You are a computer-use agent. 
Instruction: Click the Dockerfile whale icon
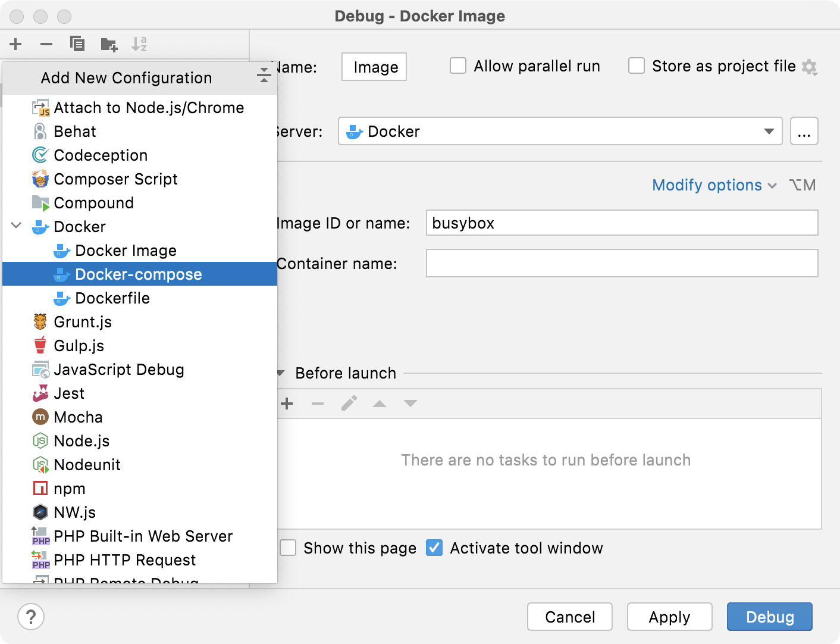tap(62, 298)
